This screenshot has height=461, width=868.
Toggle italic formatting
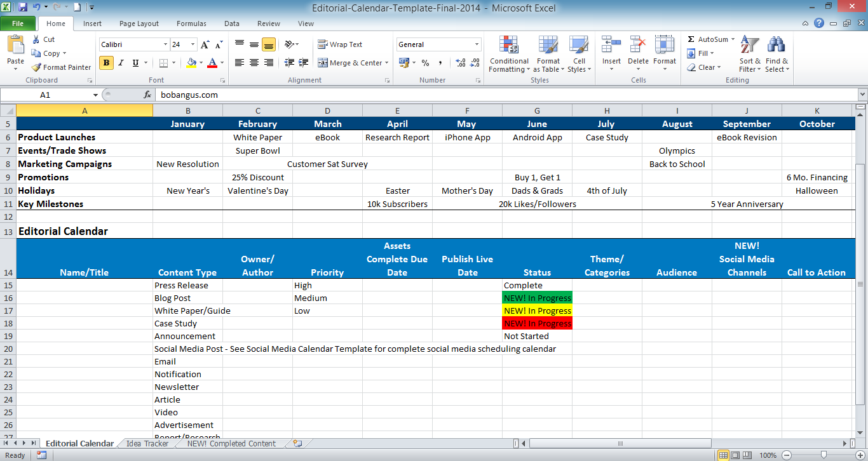coord(120,63)
